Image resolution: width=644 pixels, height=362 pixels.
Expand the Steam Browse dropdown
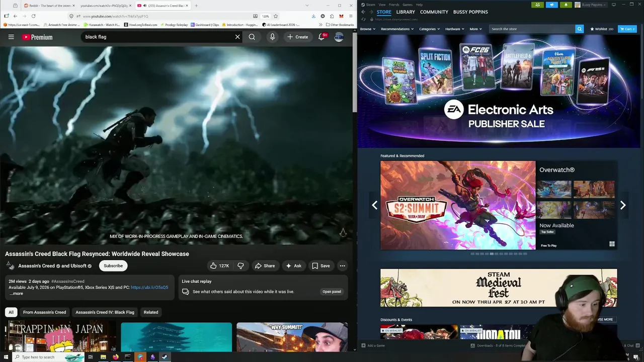click(x=367, y=29)
